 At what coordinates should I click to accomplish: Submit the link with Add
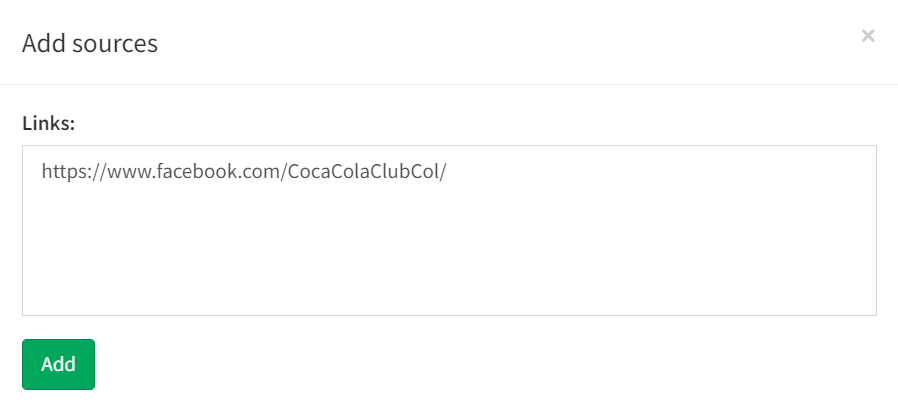click(x=58, y=364)
